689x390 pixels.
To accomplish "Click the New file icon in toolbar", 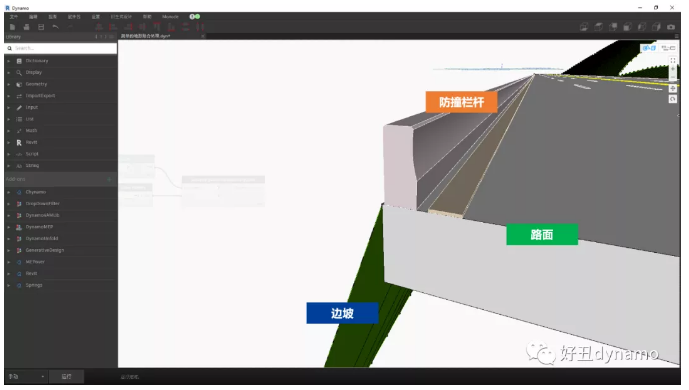I will 12,27.
